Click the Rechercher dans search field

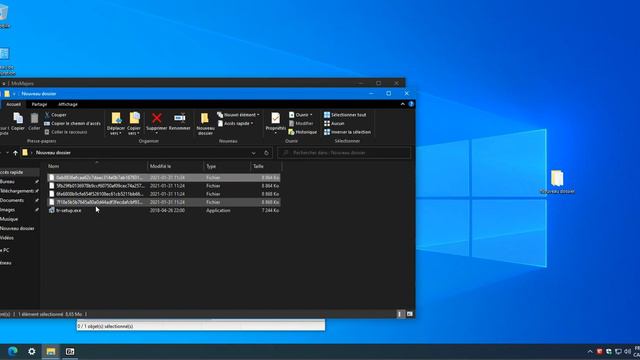click(344, 153)
